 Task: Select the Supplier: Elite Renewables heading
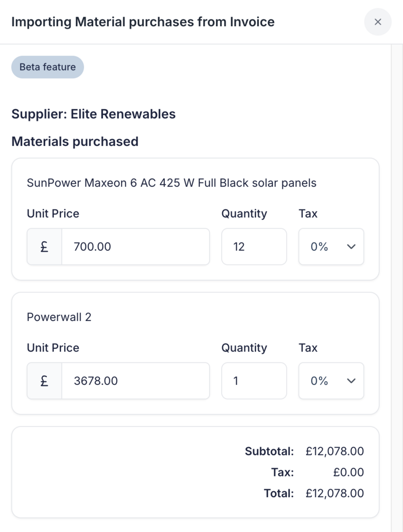click(x=94, y=114)
